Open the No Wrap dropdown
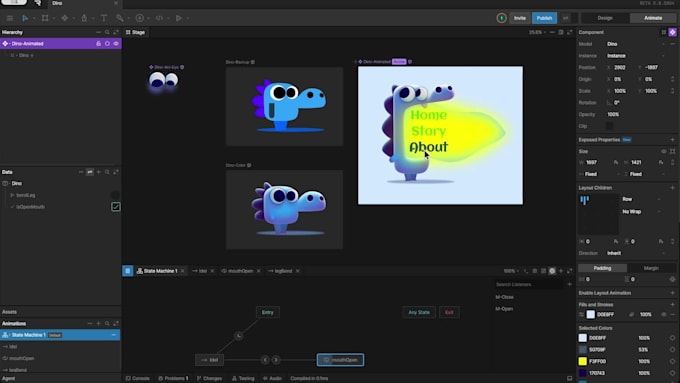This screenshot has height=383, width=680. coord(641,212)
